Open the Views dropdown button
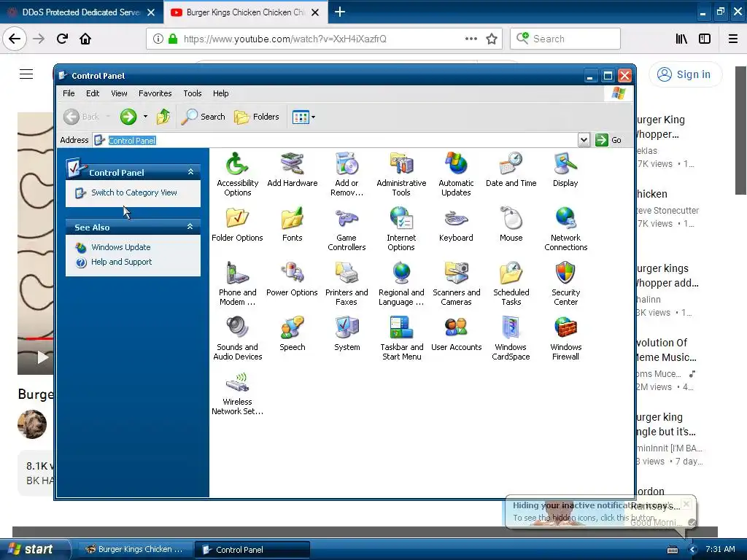The image size is (747, 560). (x=303, y=117)
